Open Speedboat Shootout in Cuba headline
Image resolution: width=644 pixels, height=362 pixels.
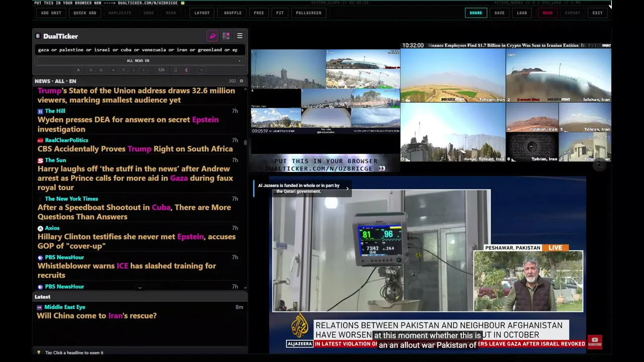(x=134, y=212)
